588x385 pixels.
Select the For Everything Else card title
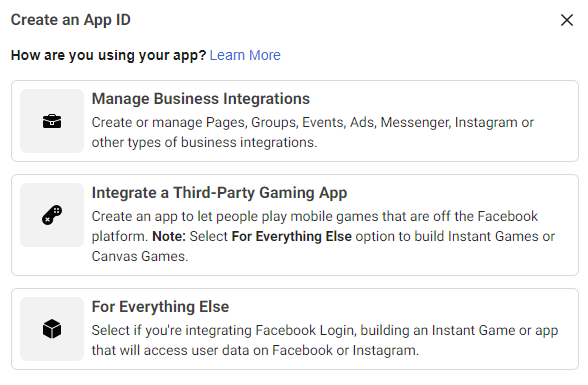pyautogui.click(x=160, y=307)
